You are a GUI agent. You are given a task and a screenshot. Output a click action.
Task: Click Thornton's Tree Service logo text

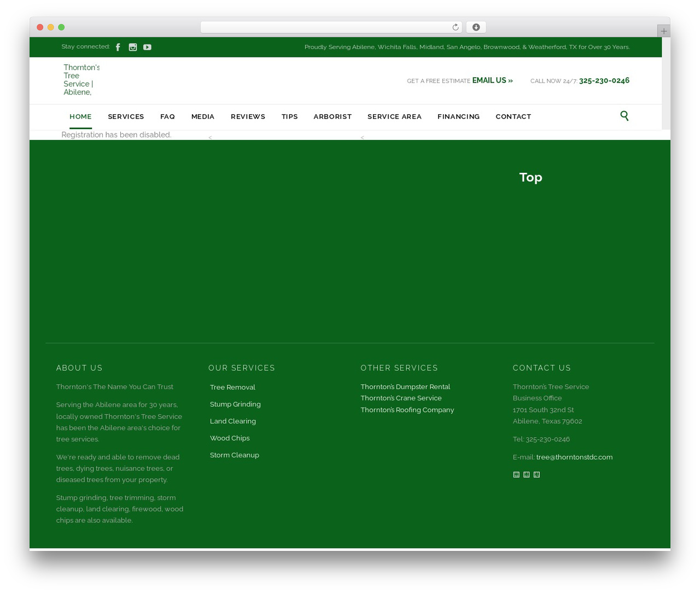[x=81, y=80]
